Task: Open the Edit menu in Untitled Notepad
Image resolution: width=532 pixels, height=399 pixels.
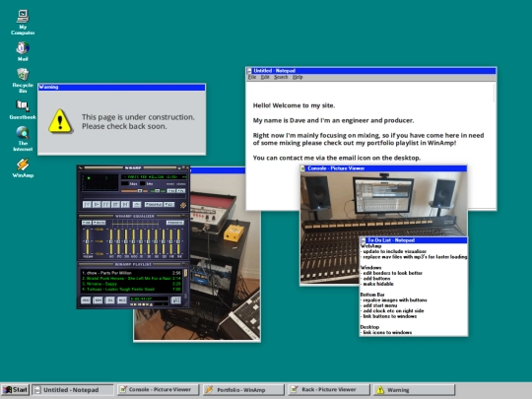Action: pyautogui.click(x=265, y=77)
